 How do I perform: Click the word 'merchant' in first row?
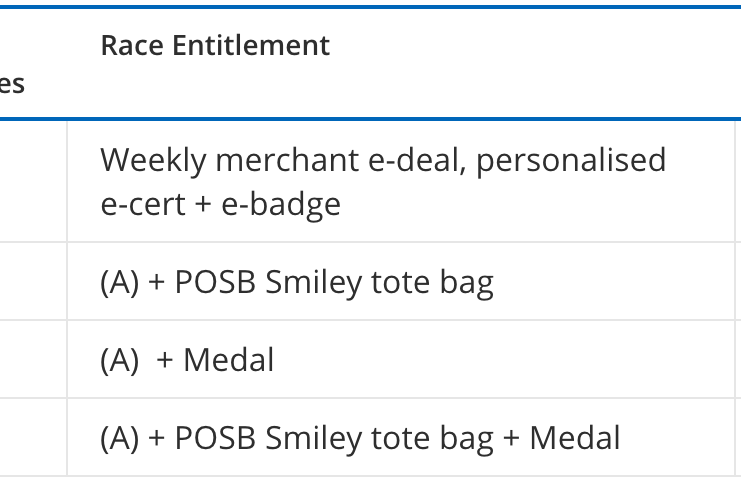click(x=287, y=161)
